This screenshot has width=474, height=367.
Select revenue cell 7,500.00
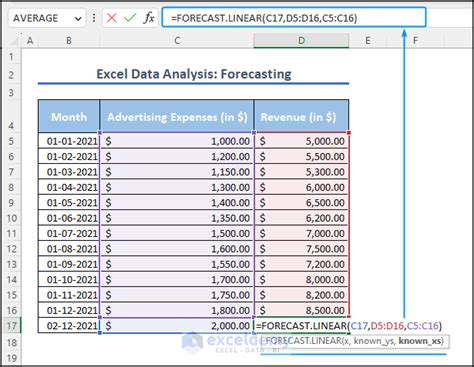[x=301, y=248]
